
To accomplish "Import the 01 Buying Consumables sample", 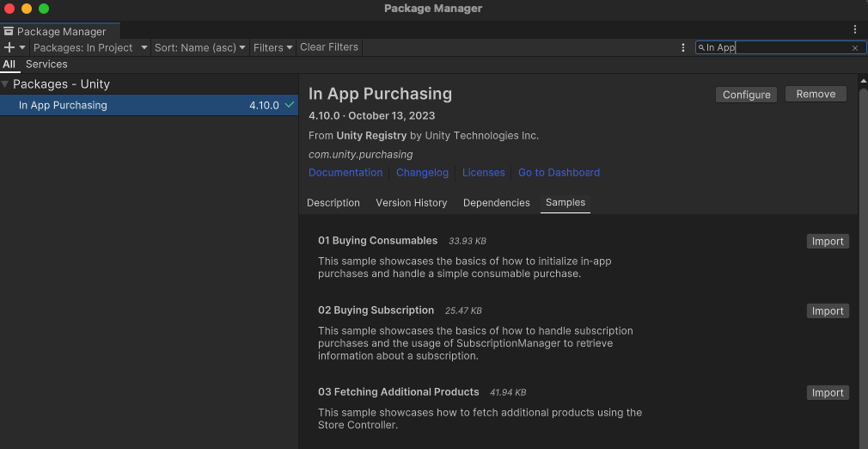I will point(828,241).
